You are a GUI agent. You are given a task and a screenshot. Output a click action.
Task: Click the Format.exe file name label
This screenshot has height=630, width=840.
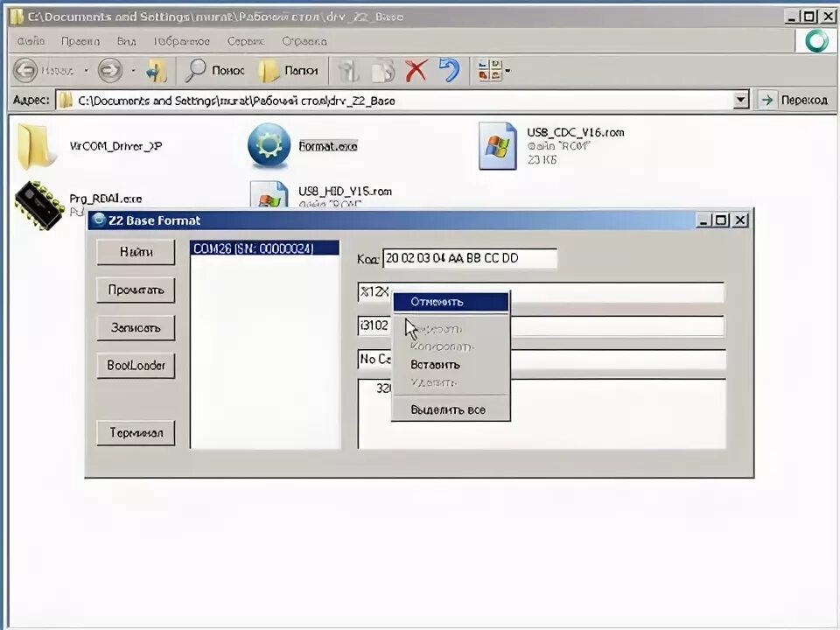click(328, 146)
